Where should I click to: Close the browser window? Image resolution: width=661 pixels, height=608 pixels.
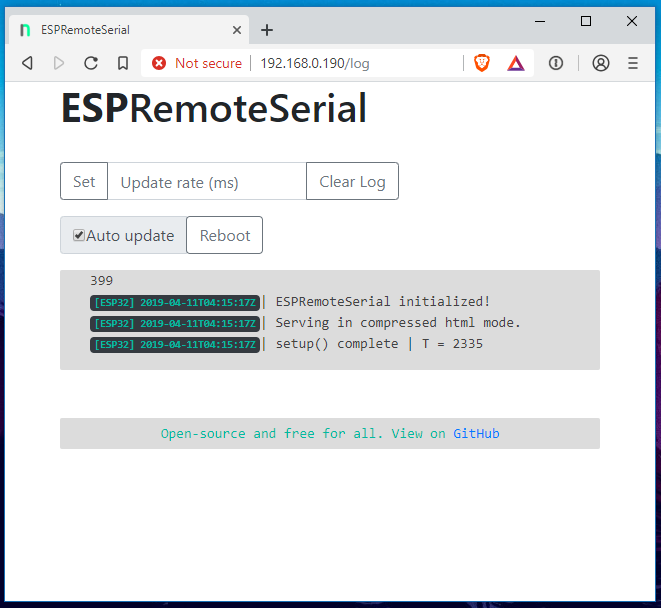tap(632, 21)
